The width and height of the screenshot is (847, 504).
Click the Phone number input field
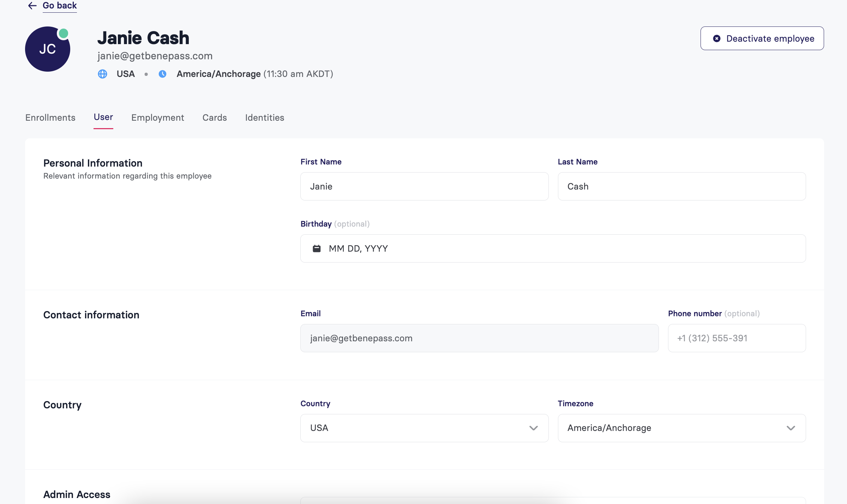(x=737, y=338)
